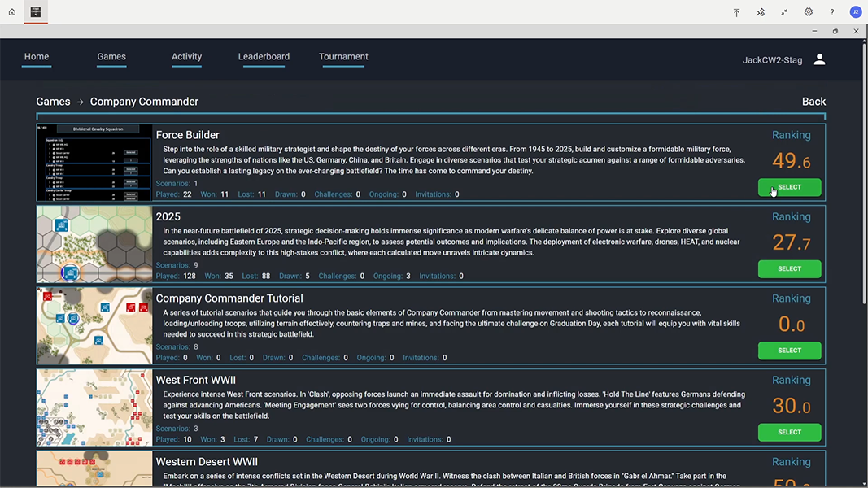The image size is (868, 488).
Task: Click the profile icon beside JackCW2-Stag
Action: (x=819, y=59)
